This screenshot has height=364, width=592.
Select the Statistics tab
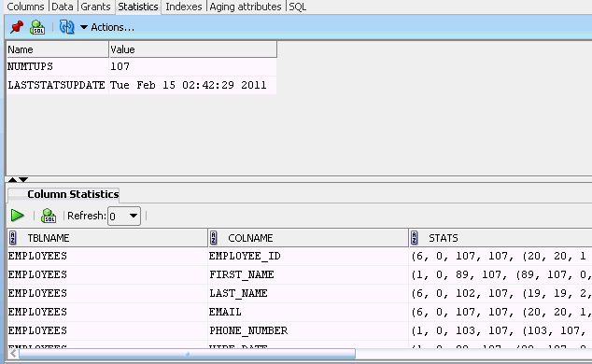[138, 7]
